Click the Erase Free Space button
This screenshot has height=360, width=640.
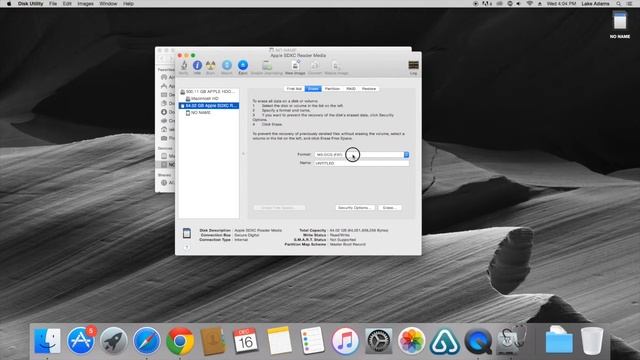pyautogui.click(x=279, y=208)
